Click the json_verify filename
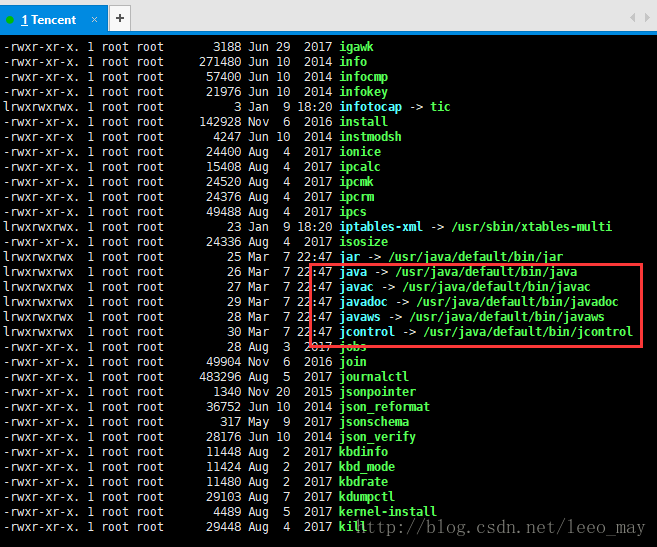This screenshot has height=547, width=657. [378, 437]
